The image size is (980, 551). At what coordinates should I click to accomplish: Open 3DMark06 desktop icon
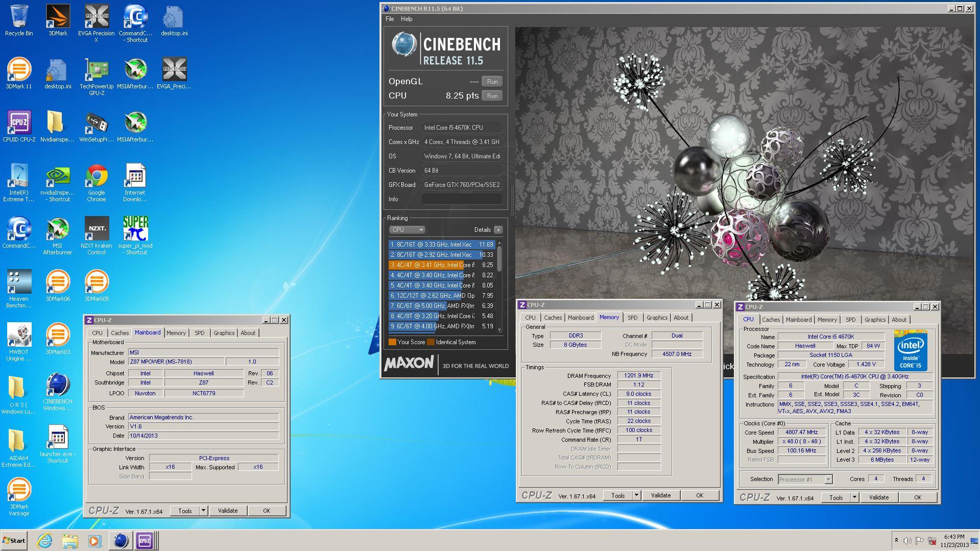click(58, 286)
